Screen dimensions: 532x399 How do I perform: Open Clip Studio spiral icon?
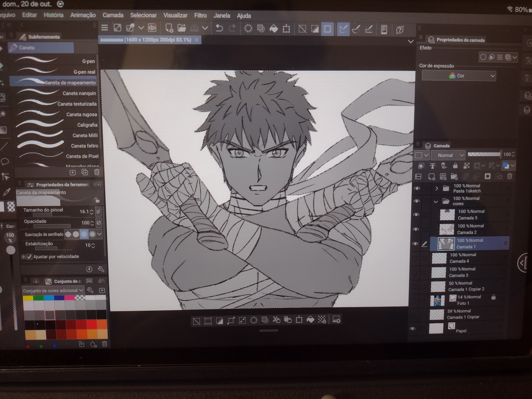point(152,28)
